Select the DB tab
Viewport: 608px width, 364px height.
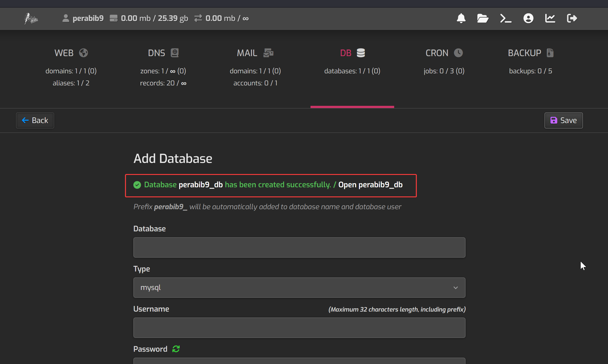(352, 53)
